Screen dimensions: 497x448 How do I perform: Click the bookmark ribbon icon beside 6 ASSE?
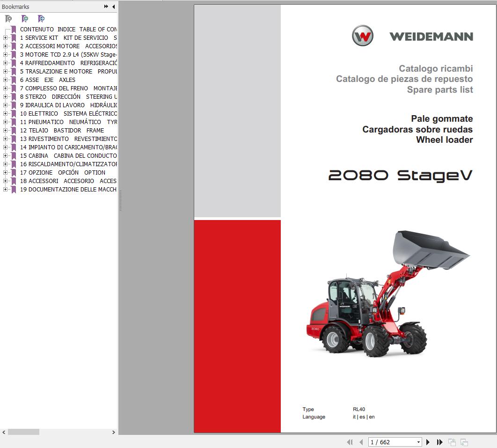(x=14, y=80)
